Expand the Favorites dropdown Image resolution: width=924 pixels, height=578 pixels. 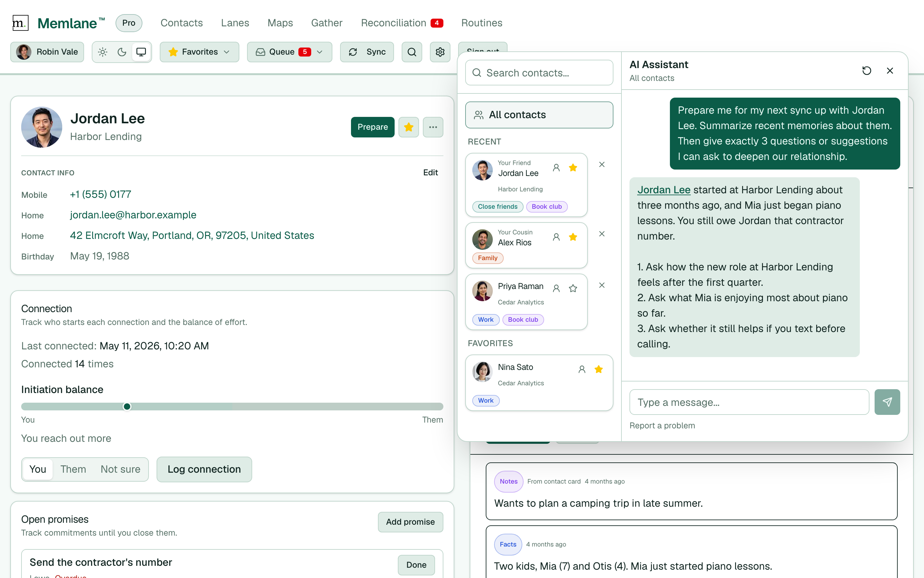tap(199, 52)
